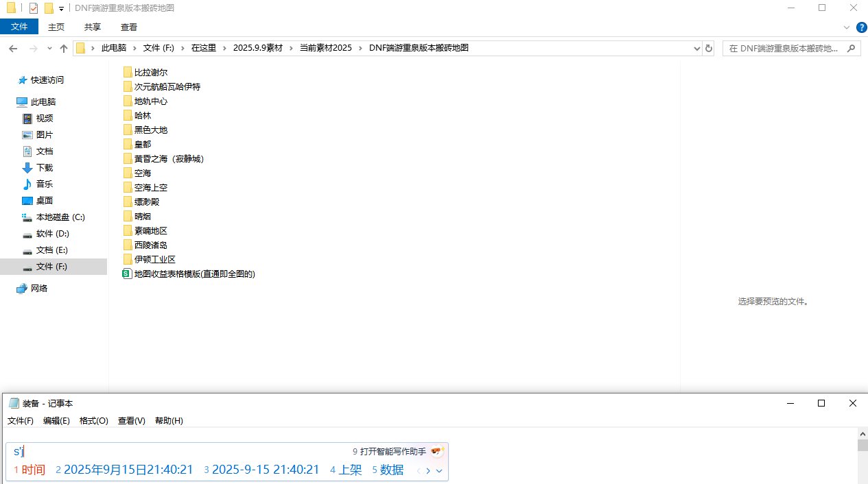The height and width of the screenshot is (484, 868).
Task: Select the 比拉谢尔 folder
Action: pos(150,73)
